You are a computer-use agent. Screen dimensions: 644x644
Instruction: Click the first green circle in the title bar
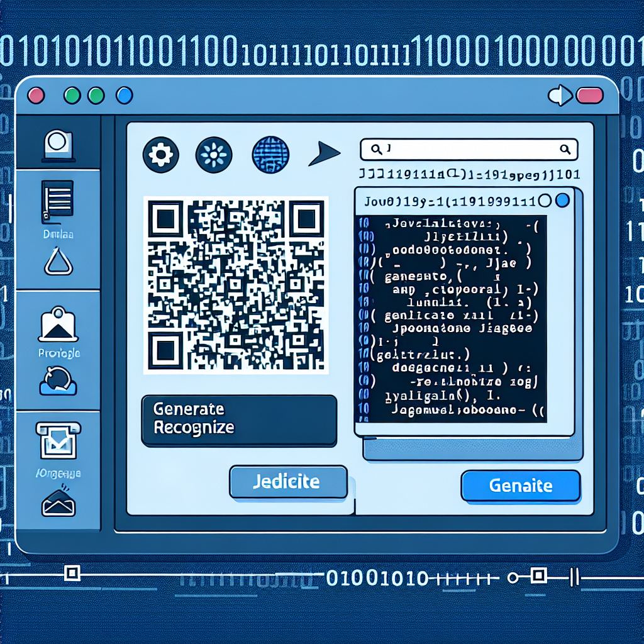point(72,96)
